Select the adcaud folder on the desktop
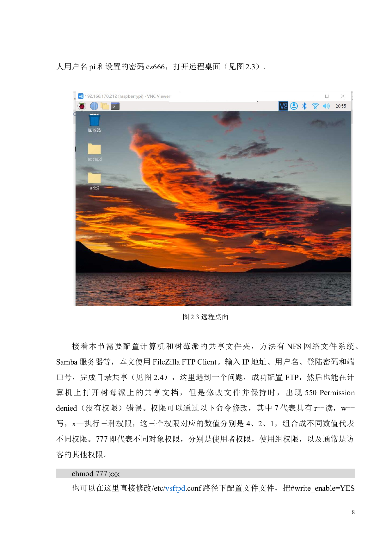Image resolution: width=392 pixels, height=555 pixels. [94, 149]
